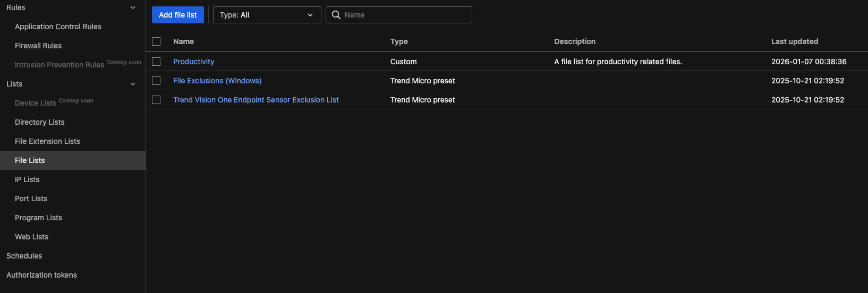Open File Exclusions (Windows) link
The height and width of the screenshot is (293, 868).
tap(217, 81)
